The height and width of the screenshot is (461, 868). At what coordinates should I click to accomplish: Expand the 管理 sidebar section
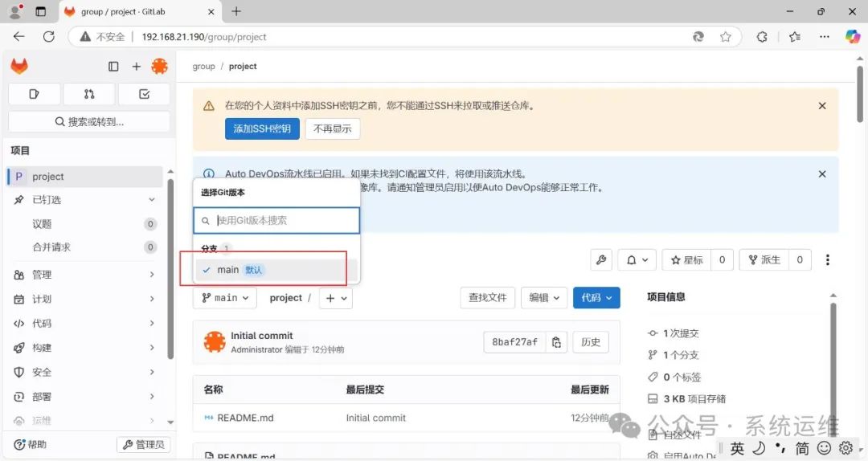point(85,275)
